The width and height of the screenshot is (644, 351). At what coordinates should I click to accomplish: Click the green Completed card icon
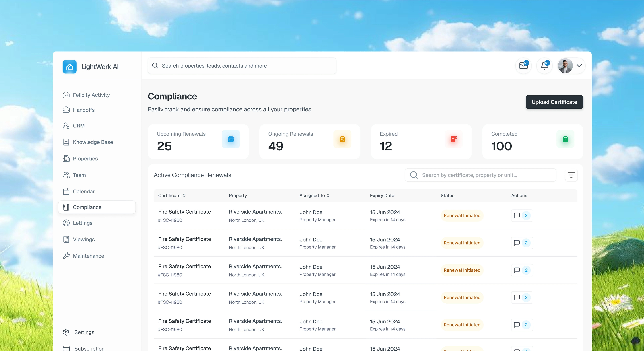click(x=565, y=139)
